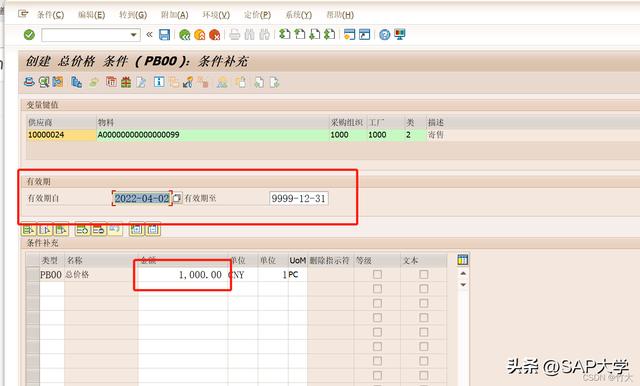Image resolution: width=640 pixels, height=386 pixels.
Task: Click the 有效期至 date field 9999-12-31
Action: coord(299,199)
